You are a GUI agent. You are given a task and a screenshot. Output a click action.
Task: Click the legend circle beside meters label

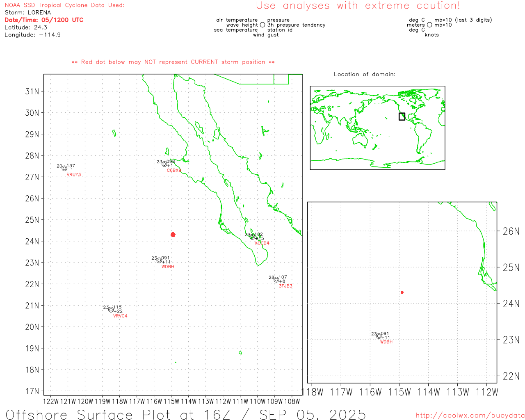coord(429,25)
